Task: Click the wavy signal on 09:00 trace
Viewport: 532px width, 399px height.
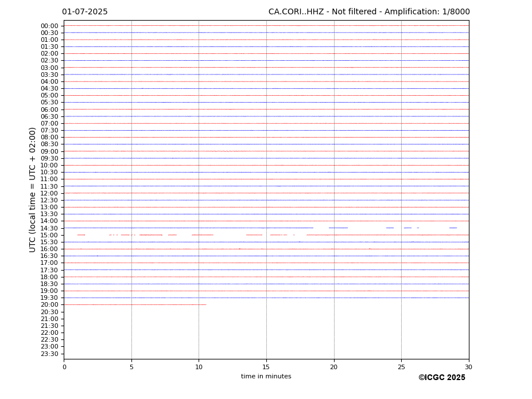Action: click(x=226, y=151)
